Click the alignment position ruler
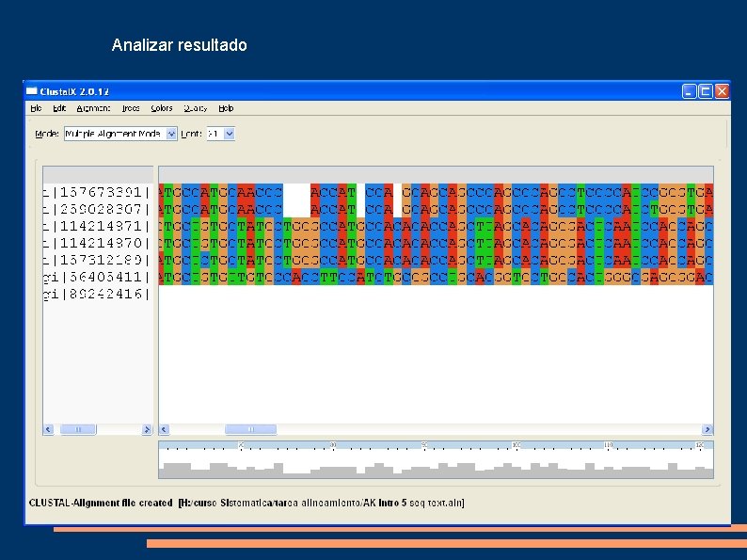The height and width of the screenshot is (560, 747). click(436, 445)
